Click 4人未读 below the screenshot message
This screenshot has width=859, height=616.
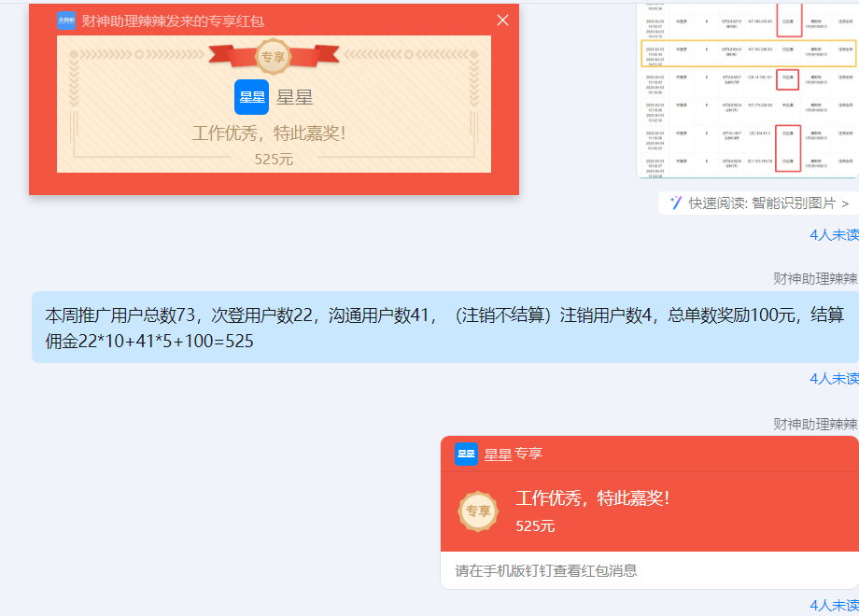coord(834,235)
